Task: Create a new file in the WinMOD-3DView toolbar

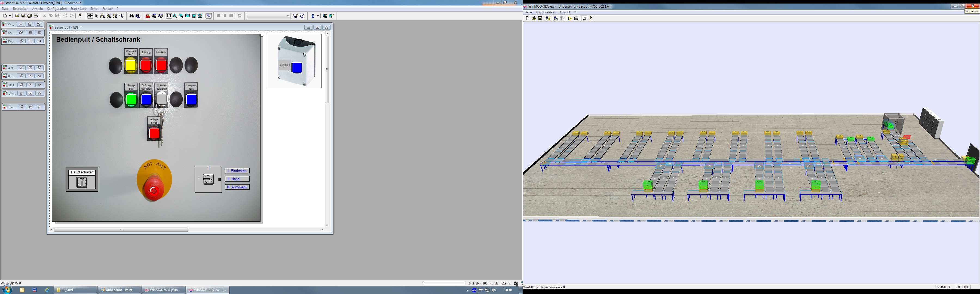Action: click(x=528, y=18)
